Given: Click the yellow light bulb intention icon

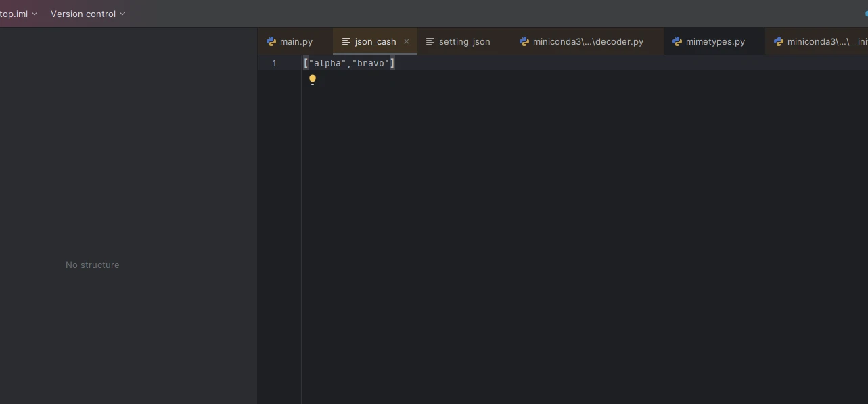Looking at the screenshot, I should (313, 80).
